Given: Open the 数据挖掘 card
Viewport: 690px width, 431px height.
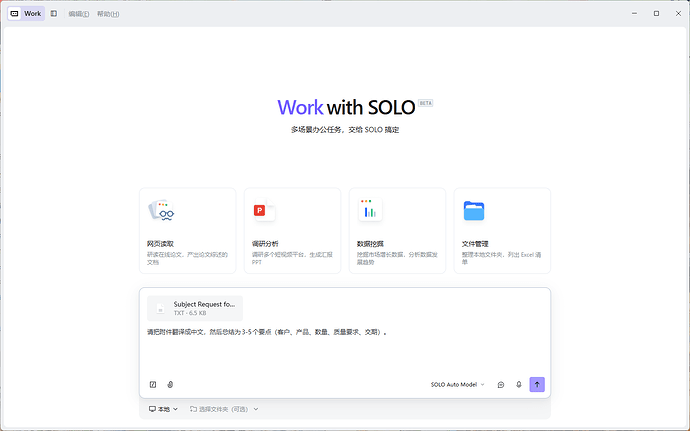Looking at the screenshot, I should [397, 231].
